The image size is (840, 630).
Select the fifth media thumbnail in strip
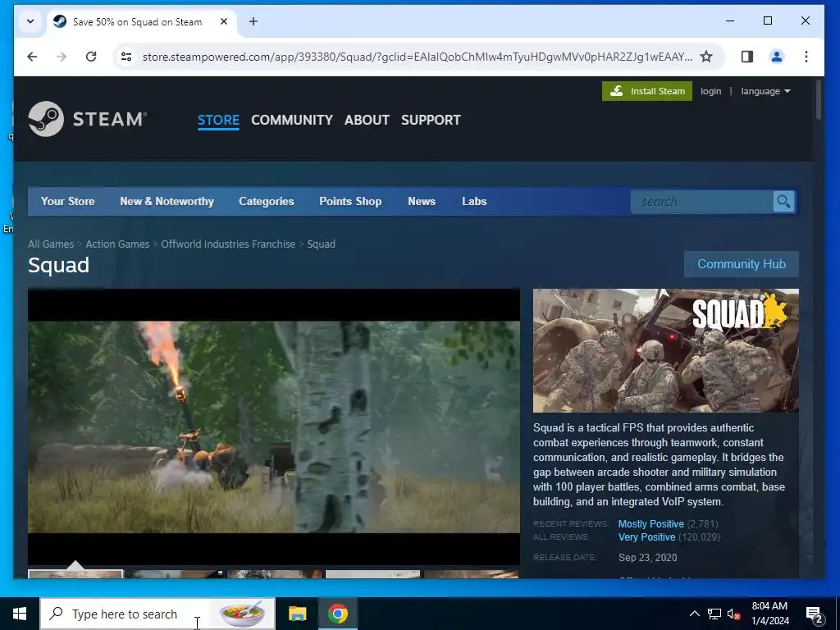click(x=472, y=574)
